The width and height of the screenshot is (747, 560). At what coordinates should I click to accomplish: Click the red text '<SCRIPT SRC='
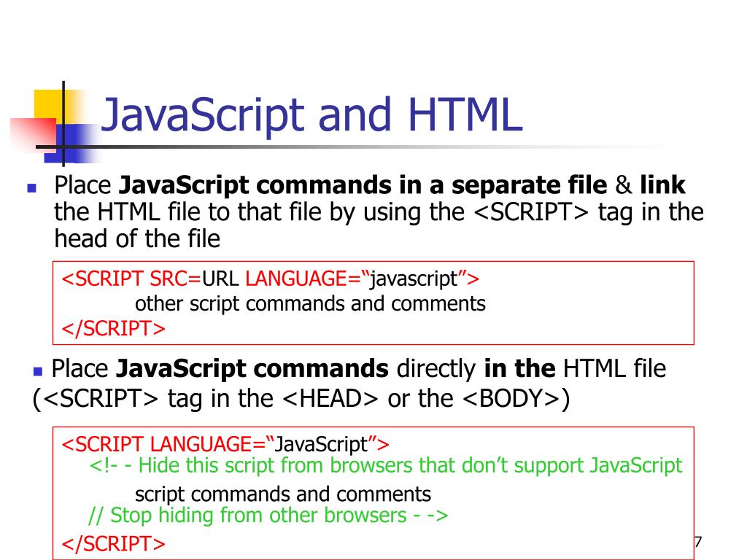click(131, 279)
